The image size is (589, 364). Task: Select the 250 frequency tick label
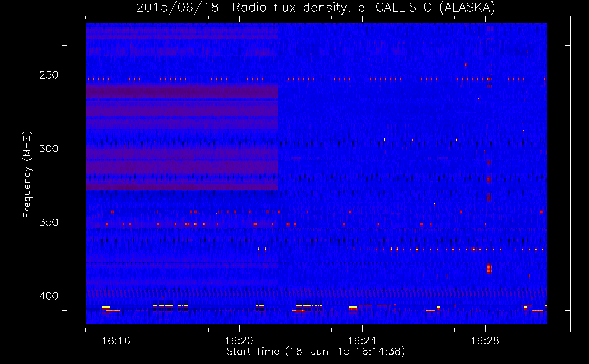coord(49,75)
